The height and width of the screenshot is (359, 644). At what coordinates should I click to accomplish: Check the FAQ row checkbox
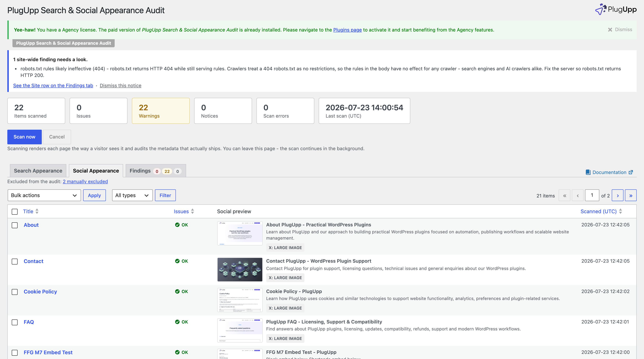pyautogui.click(x=15, y=323)
